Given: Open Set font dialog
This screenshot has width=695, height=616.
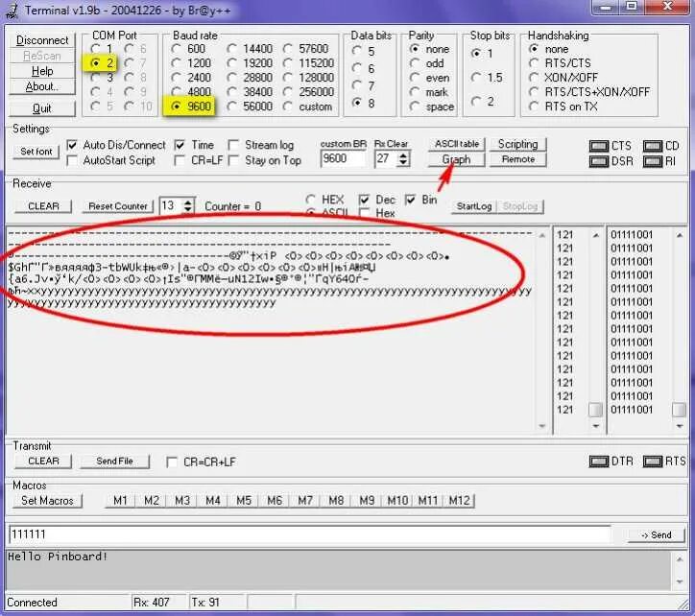Looking at the screenshot, I should coord(36,152).
